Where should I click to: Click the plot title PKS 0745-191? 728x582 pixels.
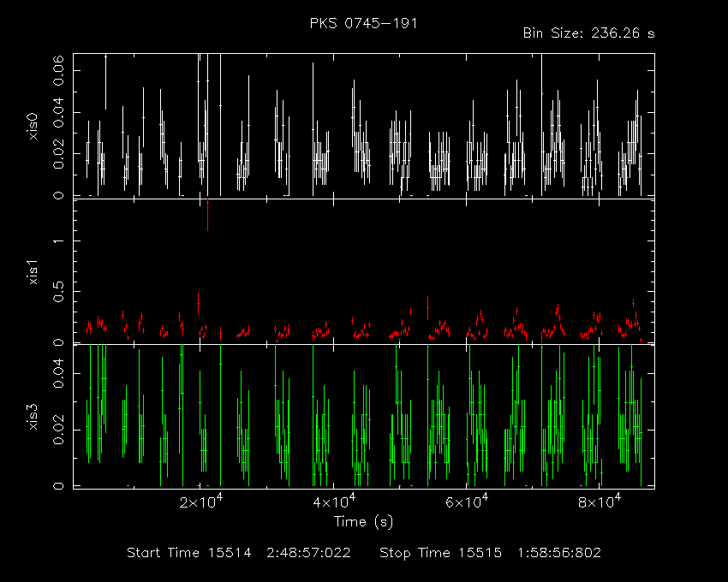(x=363, y=24)
